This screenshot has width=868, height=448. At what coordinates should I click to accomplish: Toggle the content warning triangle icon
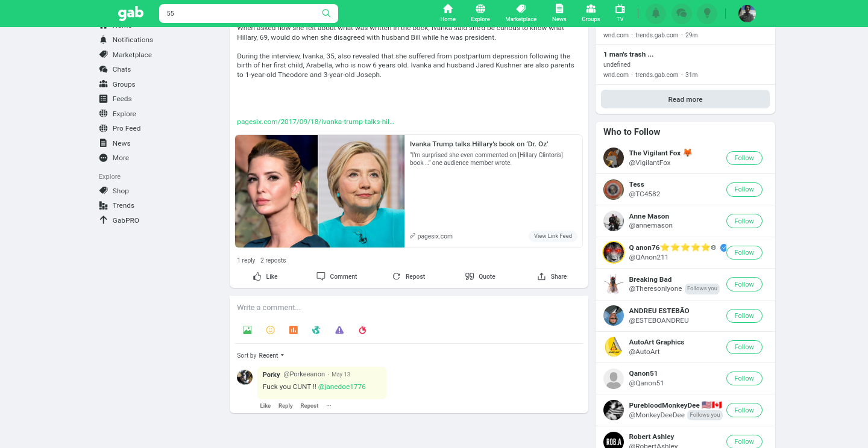pos(339,330)
